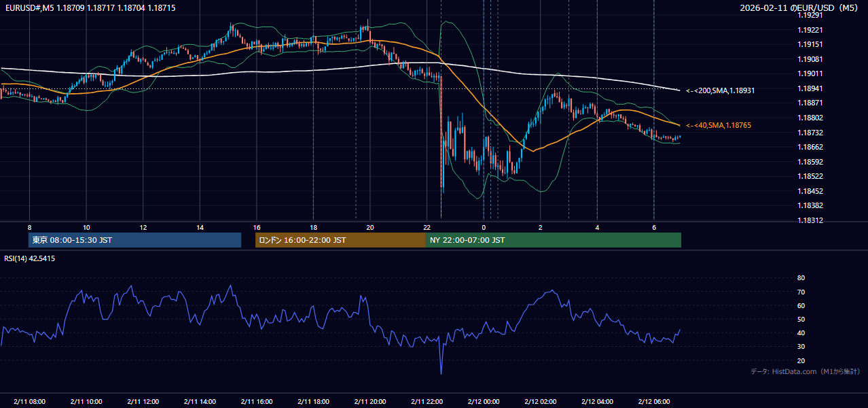
Task: Click hour label 0 under price chart
Action: pyautogui.click(x=484, y=227)
